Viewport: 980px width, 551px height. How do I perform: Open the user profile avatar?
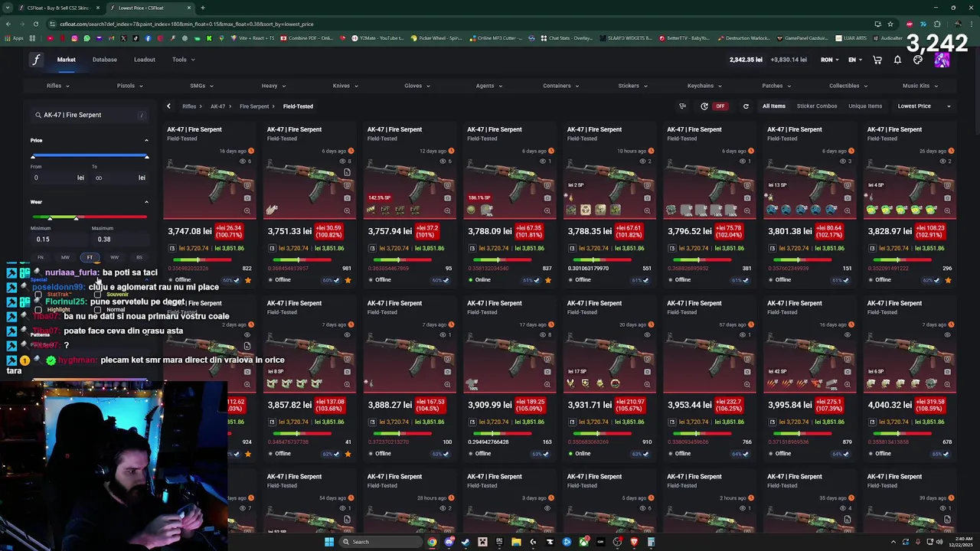pos(942,60)
